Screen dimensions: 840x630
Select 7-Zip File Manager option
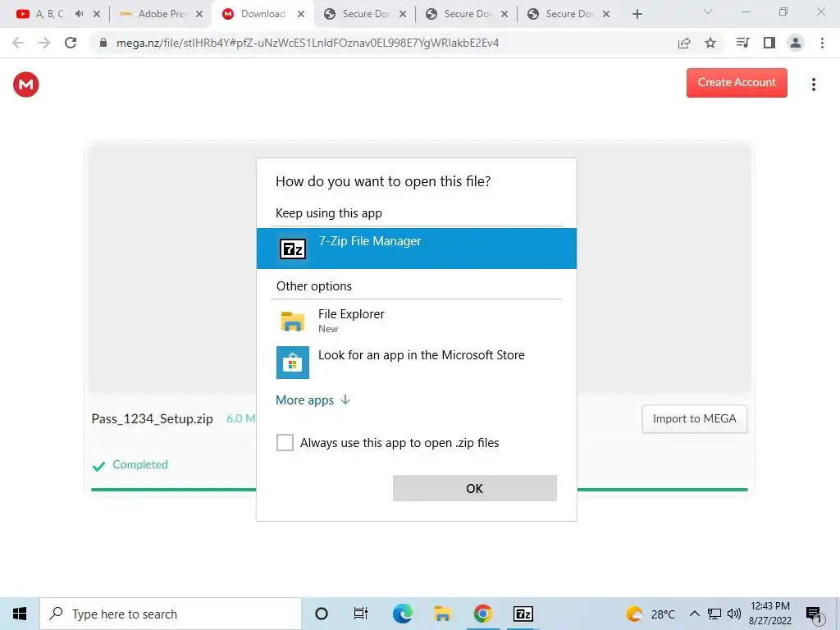click(x=416, y=249)
